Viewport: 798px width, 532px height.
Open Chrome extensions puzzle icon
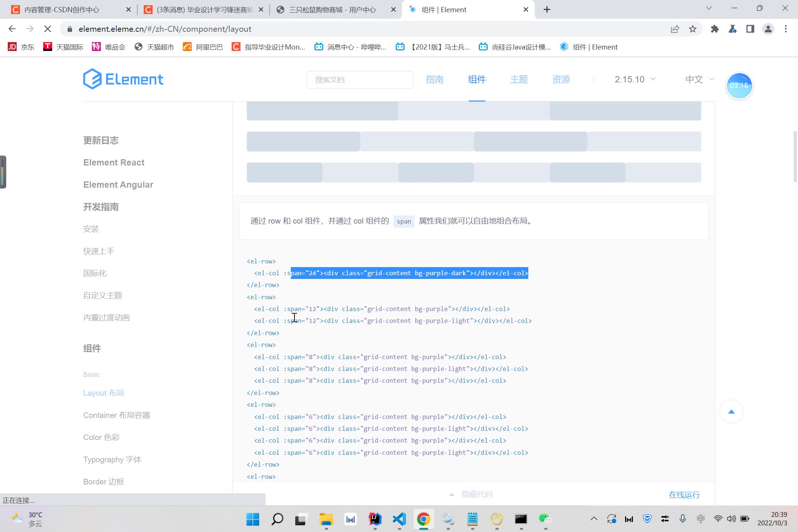(x=715, y=29)
